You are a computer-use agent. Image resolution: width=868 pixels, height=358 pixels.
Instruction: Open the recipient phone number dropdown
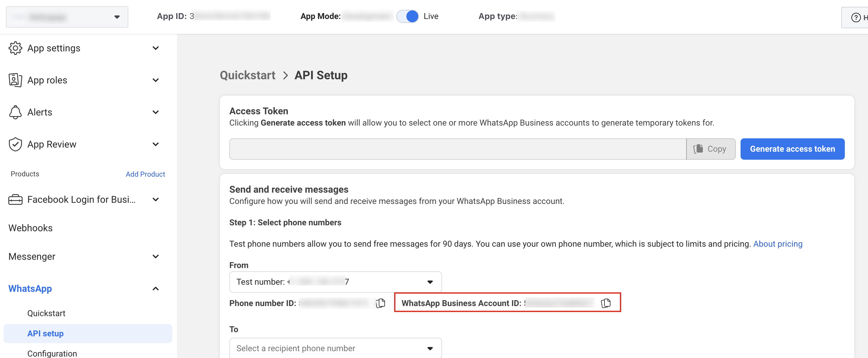coord(335,348)
